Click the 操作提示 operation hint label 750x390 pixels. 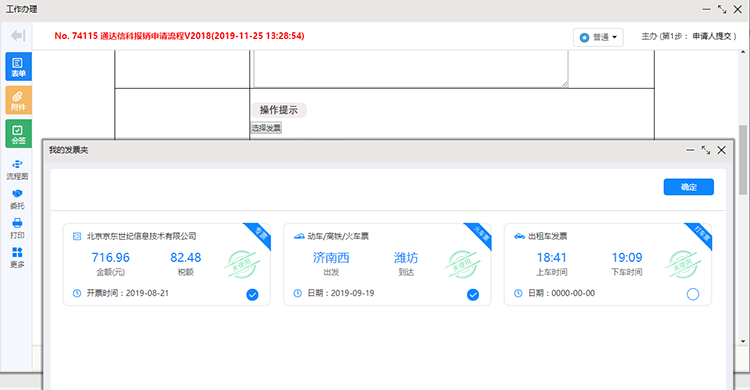pos(279,110)
